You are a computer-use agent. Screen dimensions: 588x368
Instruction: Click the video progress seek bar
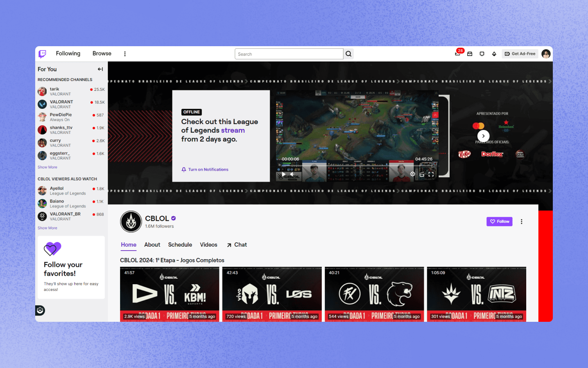tap(357, 165)
